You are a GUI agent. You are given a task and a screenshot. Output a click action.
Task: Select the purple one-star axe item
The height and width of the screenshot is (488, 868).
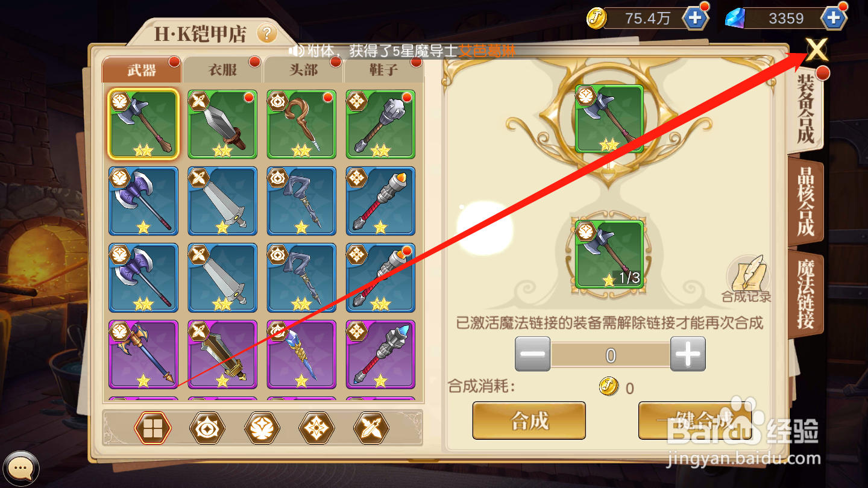(x=143, y=354)
